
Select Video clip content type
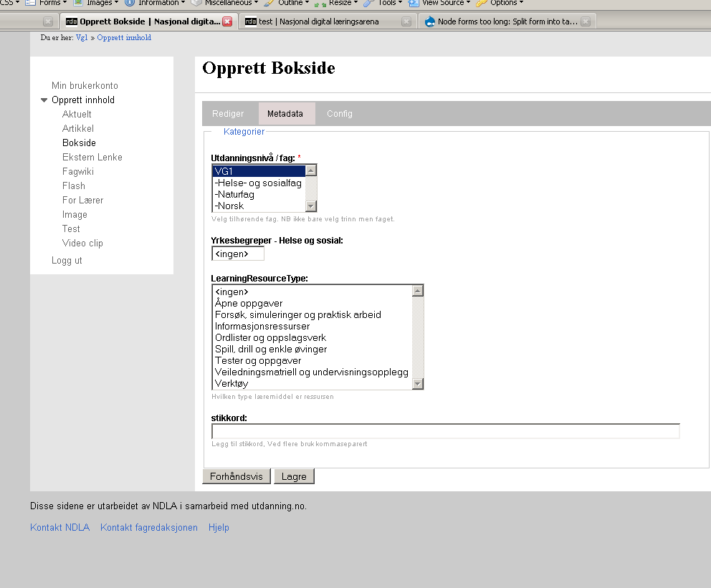tap(82, 244)
